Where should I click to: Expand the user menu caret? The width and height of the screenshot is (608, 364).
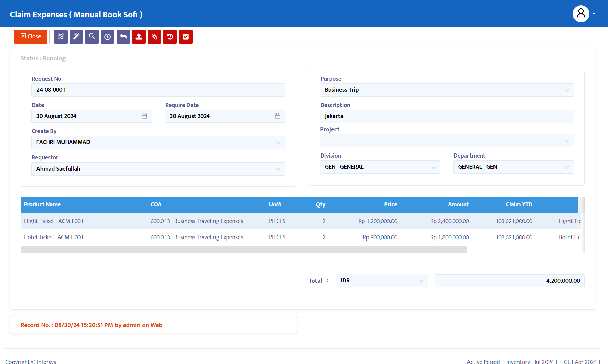click(594, 14)
